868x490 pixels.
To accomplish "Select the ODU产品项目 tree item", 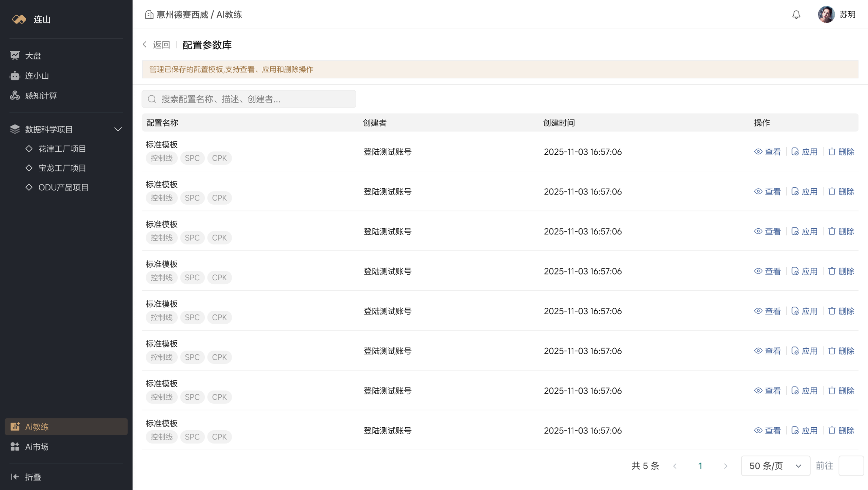I will [x=57, y=187].
